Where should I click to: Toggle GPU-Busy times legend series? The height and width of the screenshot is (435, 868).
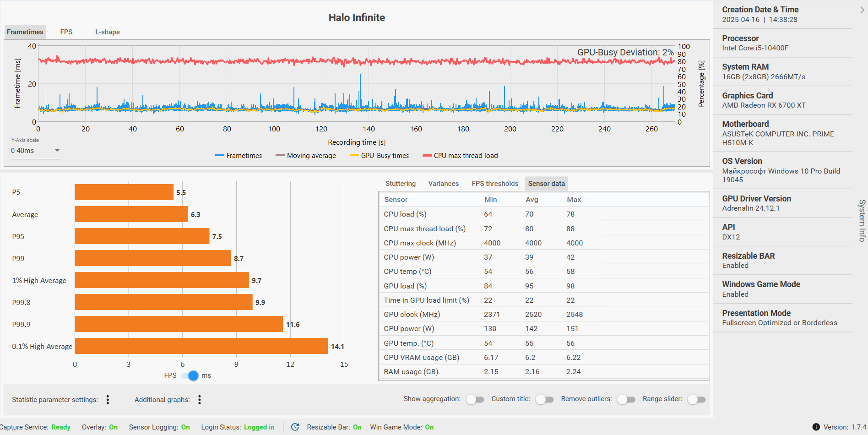tap(379, 156)
